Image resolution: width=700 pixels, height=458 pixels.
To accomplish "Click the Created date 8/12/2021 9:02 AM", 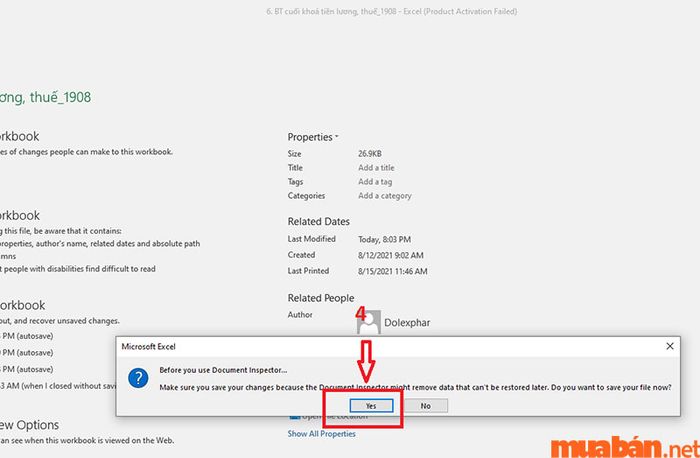I will click(x=391, y=255).
